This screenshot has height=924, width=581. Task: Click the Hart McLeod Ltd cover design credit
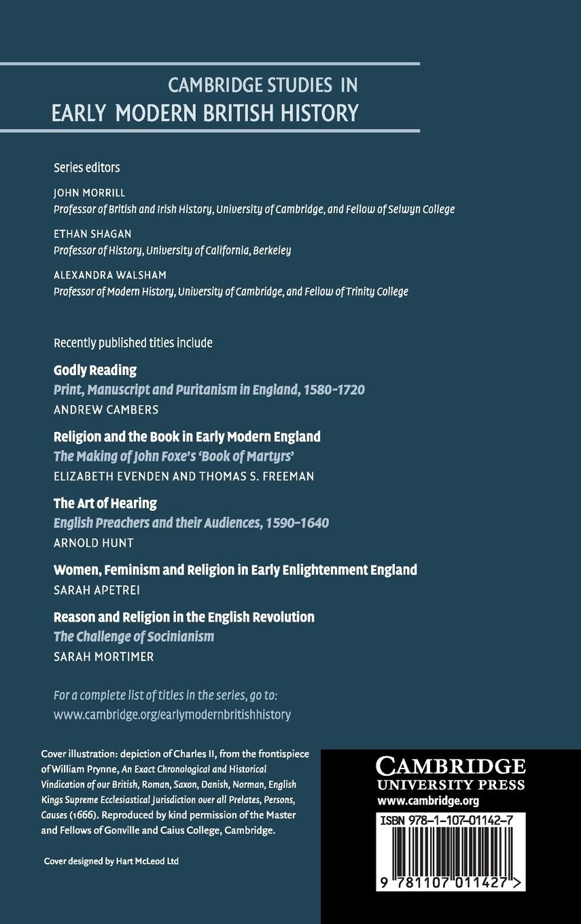click(x=111, y=861)
